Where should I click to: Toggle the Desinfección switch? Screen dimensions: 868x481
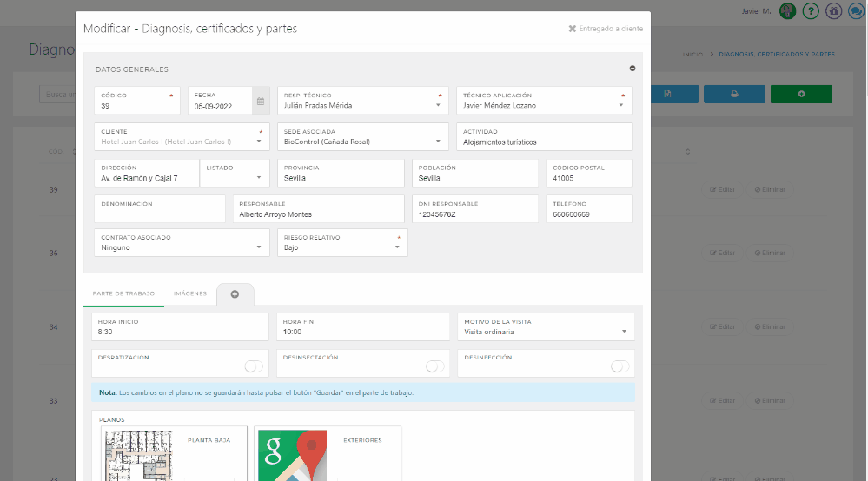[620, 366]
